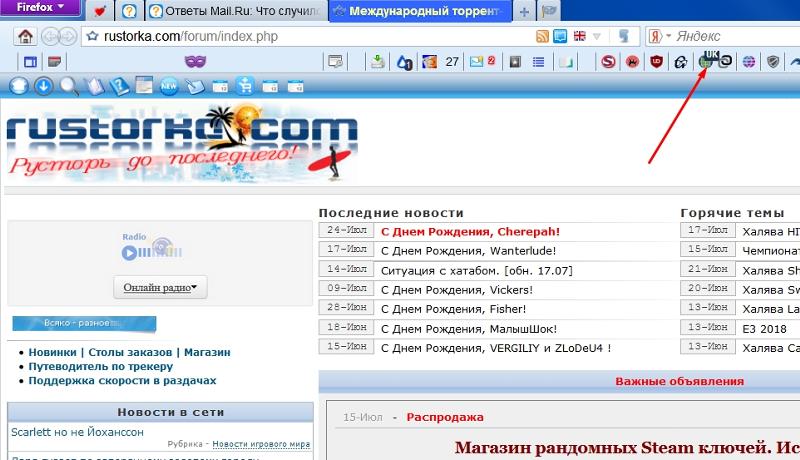Open С Днем Рождения, МалышШок! news
Image resolution: width=800 pixels, height=460 pixels.
point(469,329)
